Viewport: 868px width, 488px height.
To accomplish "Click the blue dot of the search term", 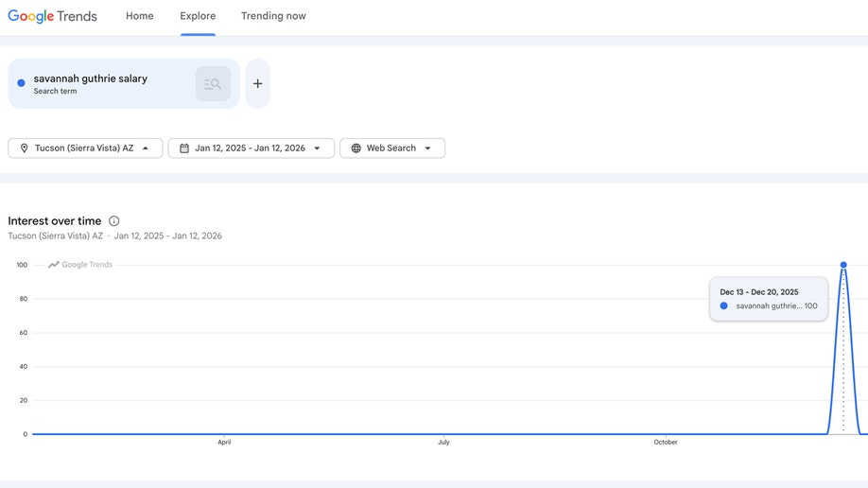I will click(21, 83).
